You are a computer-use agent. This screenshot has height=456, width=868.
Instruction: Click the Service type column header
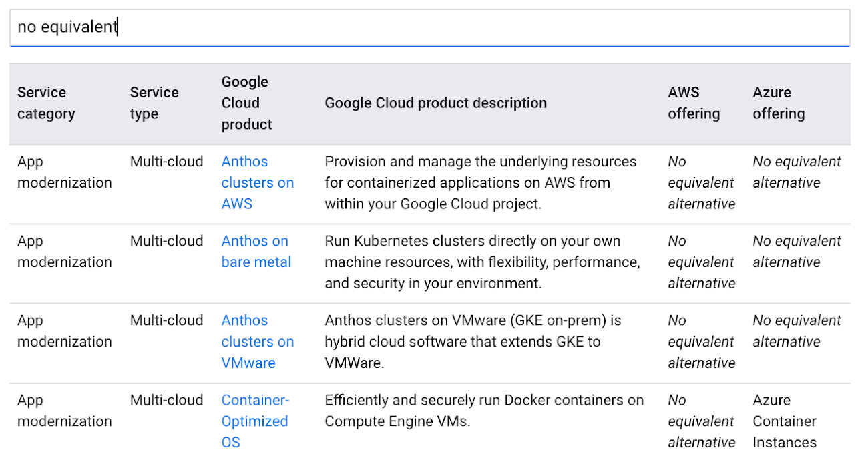point(154,103)
